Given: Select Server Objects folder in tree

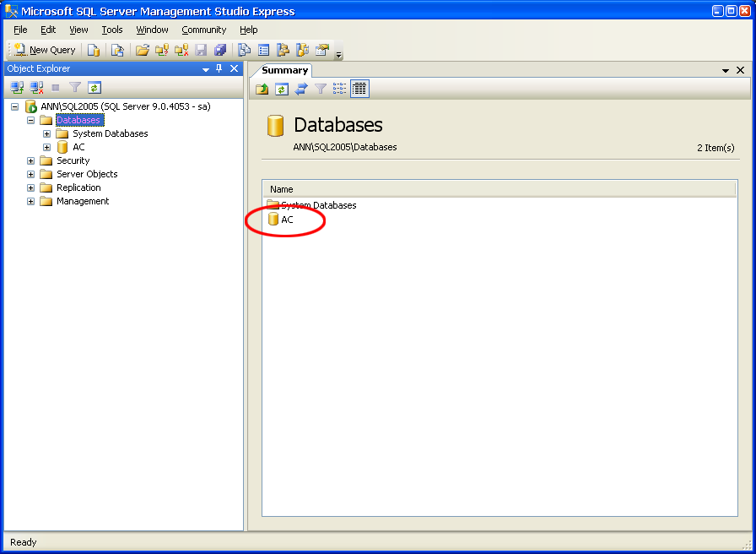Looking at the screenshot, I should (x=87, y=174).
